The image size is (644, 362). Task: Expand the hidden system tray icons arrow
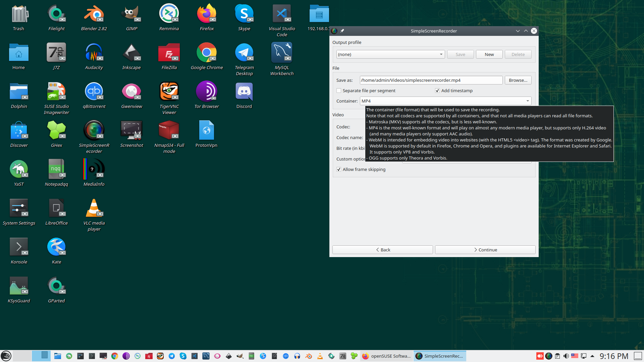point(592,356)
